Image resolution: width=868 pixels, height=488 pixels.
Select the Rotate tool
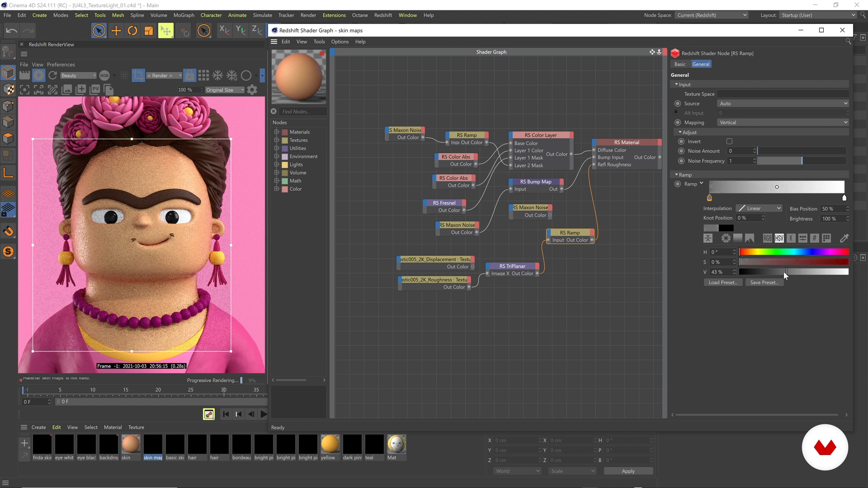point(132,31)
